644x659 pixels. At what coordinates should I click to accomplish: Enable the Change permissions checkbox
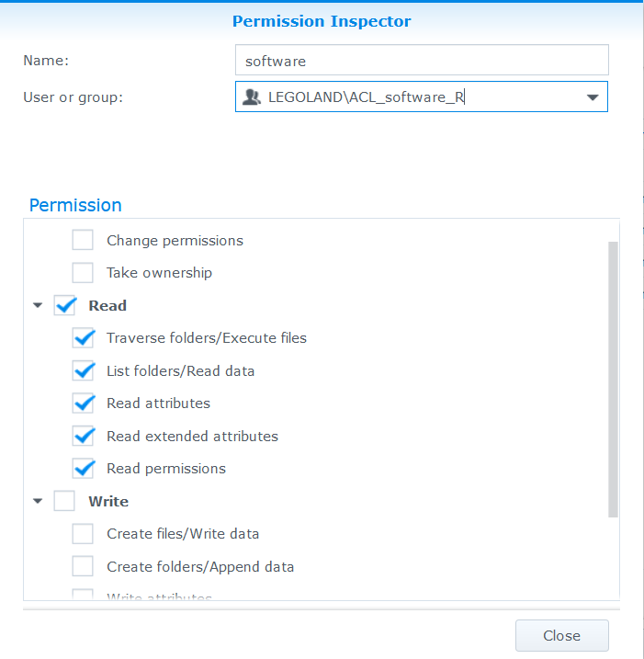(x=83, y=241)
